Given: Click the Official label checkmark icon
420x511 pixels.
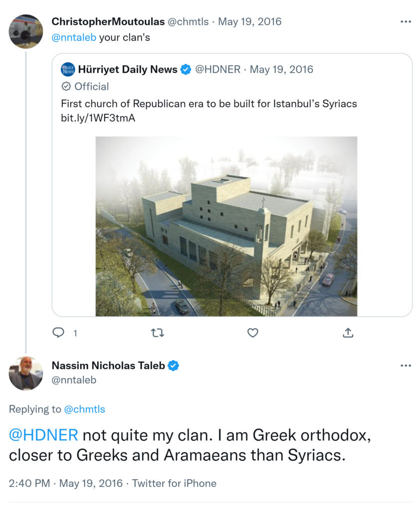Looking at the screenshot, I should pyautogui.click(x=66, y=86).
